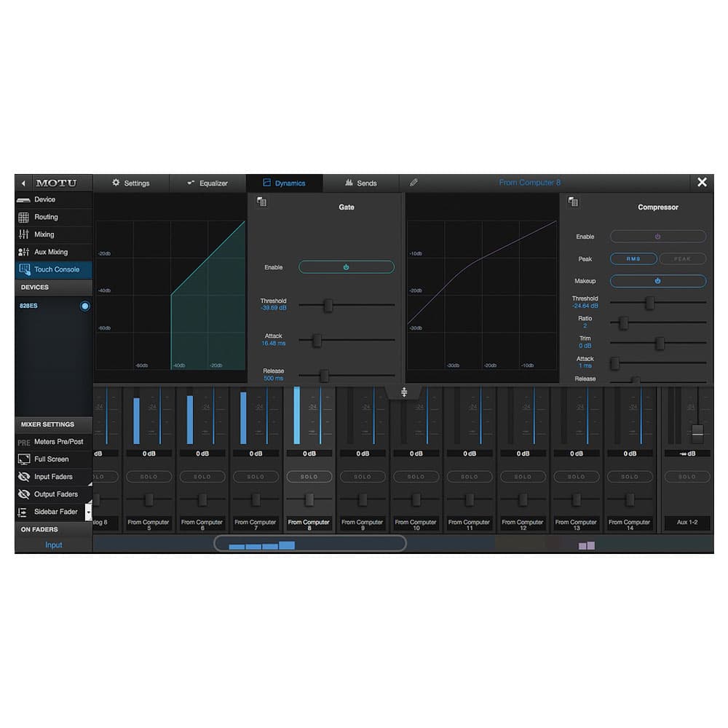The height and width of the screenshot is (728, 728).
Task: Click the Gate Threshold slider handle
Action: 328,306
